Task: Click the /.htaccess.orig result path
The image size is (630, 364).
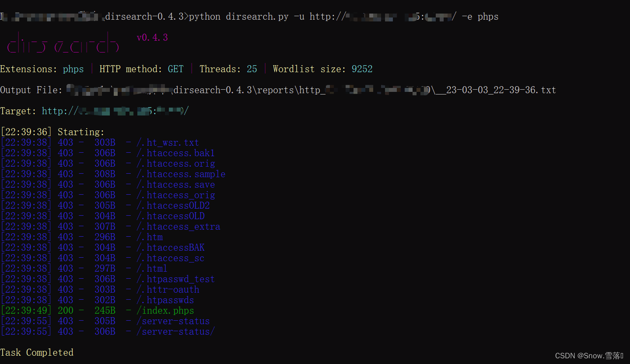Action: pyautogui.click(x=176, y=164)
